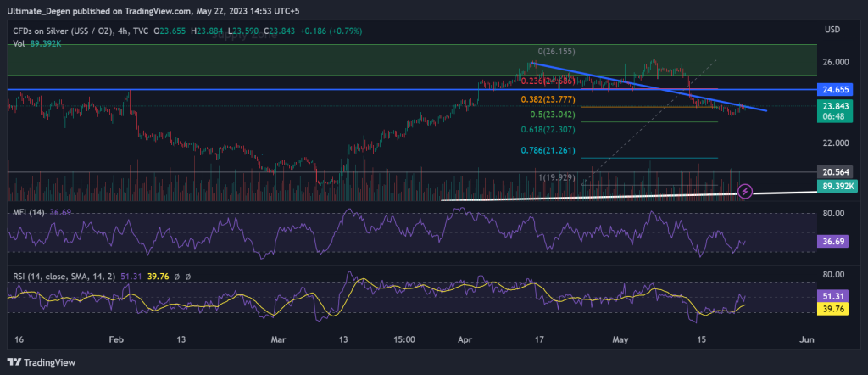Click the TradingView logo at the bottom
Image resolution: width=868 pixels, height=375 pixels.
(42, 362)
